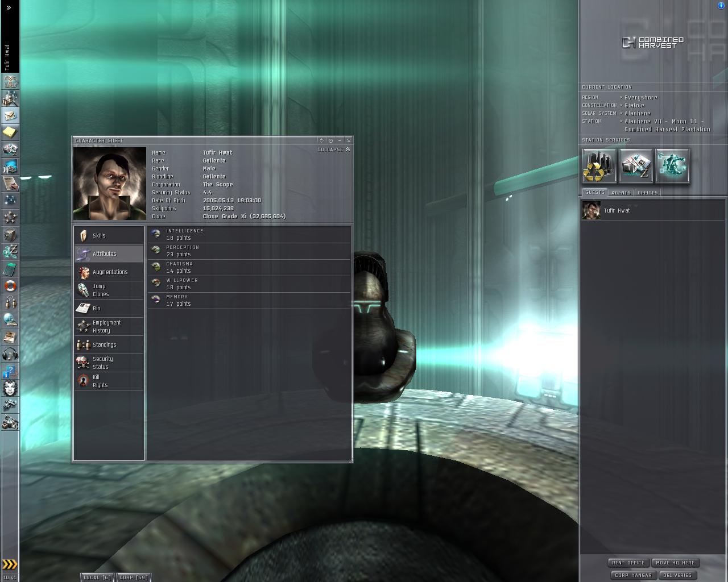
Task: Open the ship fitting icon in sidebar
Action: pyautogui.click(x=10, y=405)
